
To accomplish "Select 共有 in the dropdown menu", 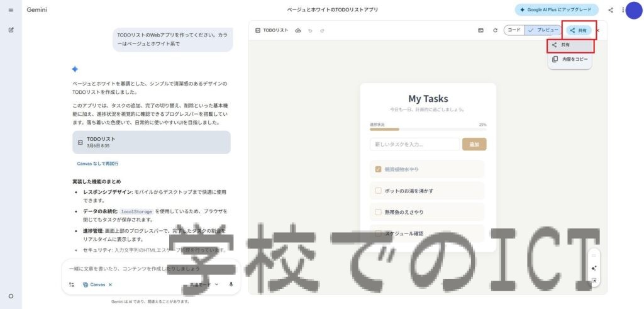I will click(570, 45).
